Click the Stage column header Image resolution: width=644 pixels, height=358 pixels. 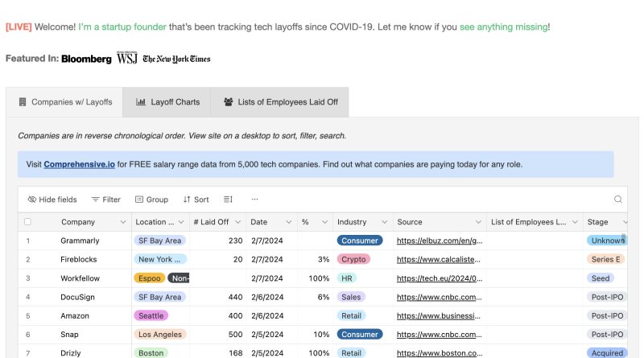(605, 222)
